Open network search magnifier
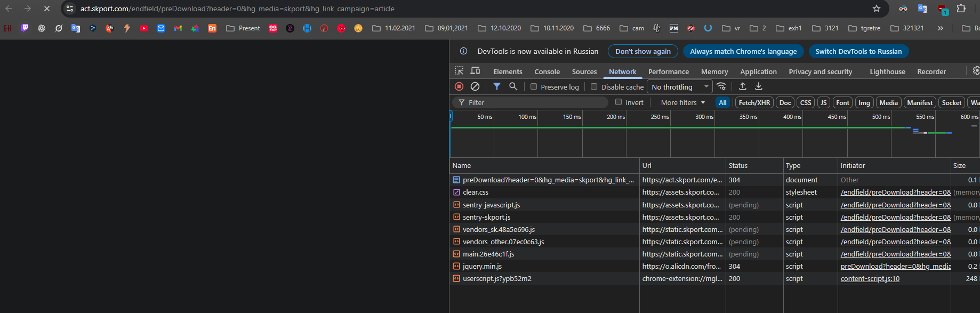The height and width of the screenshot is (313, 980). point(513,86)
